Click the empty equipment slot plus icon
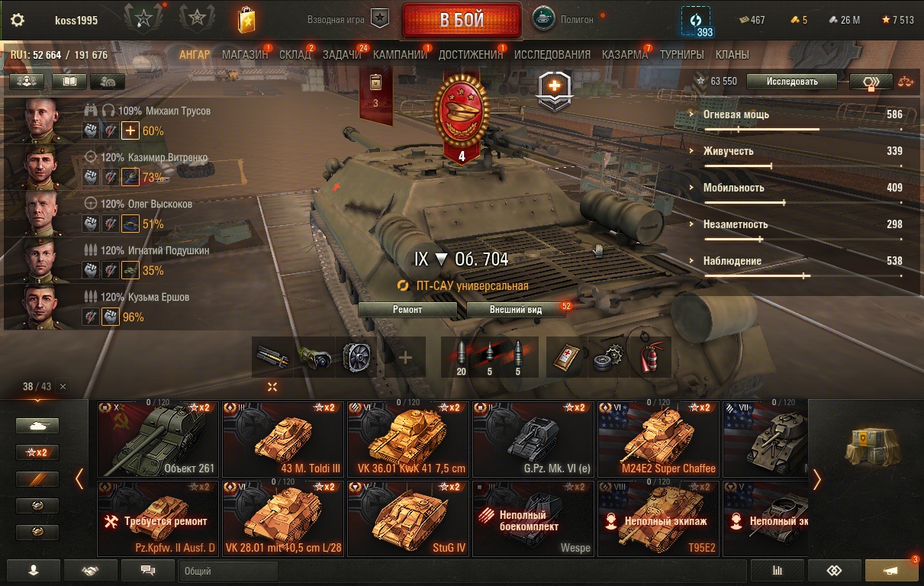 coord(406,356)
